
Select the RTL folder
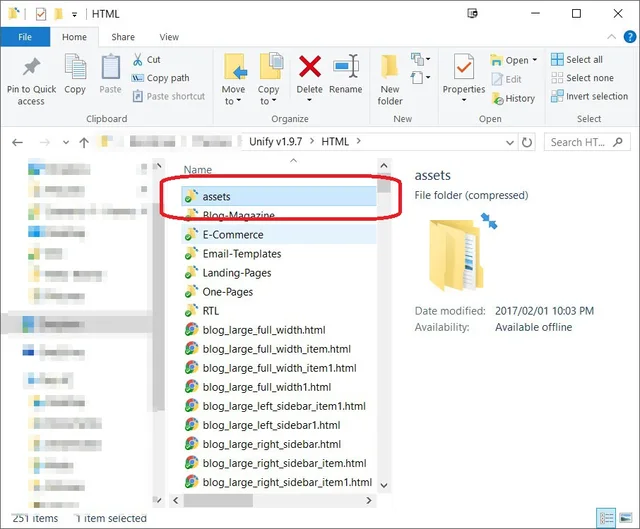pyautogui.click(x=279, y=311)
